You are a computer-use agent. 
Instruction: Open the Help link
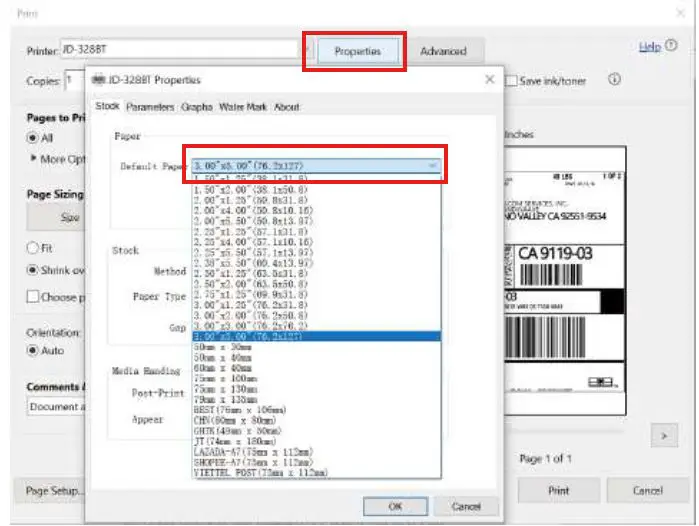pos(650,46)
